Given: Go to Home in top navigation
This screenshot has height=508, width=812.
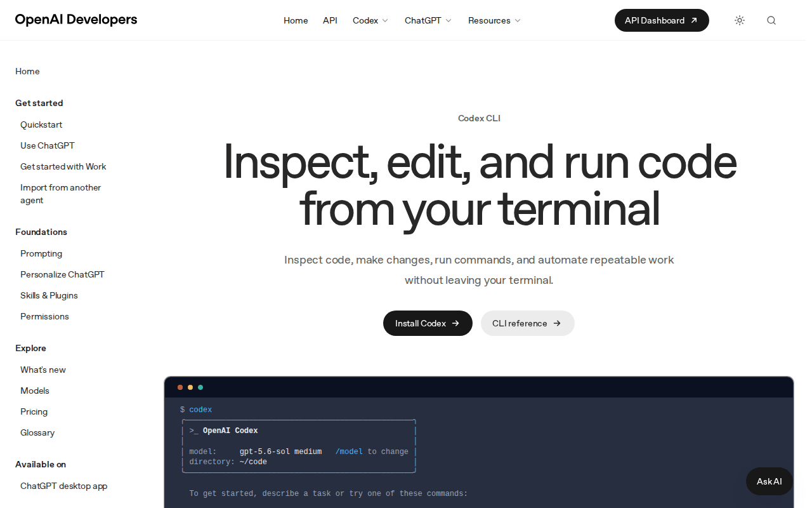Looking at the screenshot, I should [x=296, y=20].
